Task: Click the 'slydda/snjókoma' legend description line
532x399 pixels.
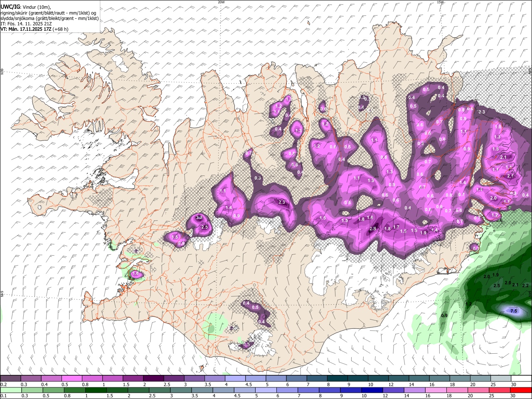Action: point(49,18)
